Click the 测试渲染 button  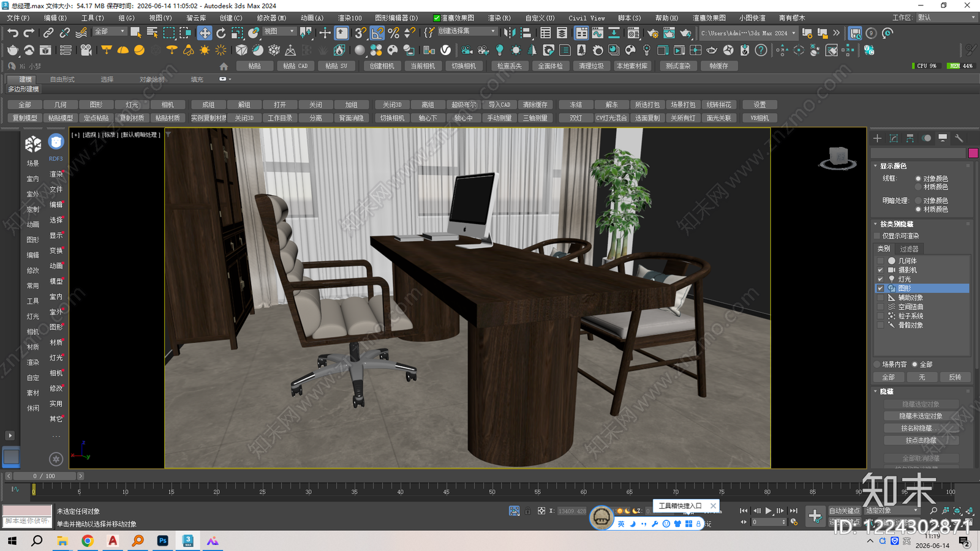[678, 66]
